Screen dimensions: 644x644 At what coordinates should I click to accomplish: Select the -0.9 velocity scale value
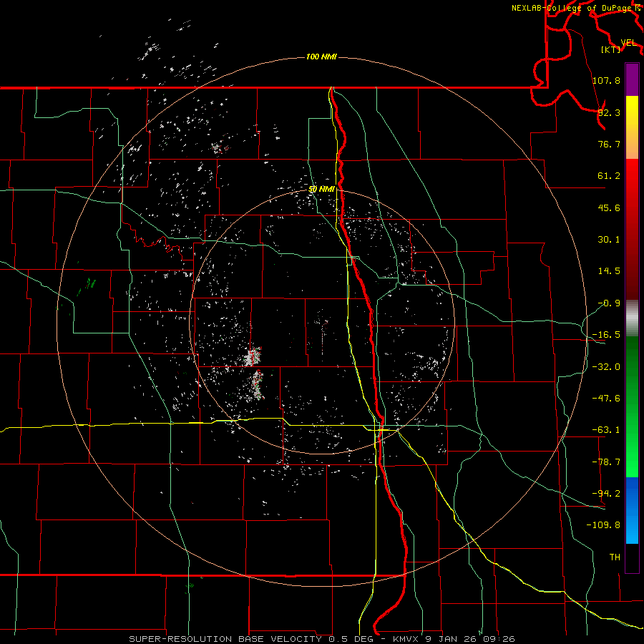pos(609,303)
